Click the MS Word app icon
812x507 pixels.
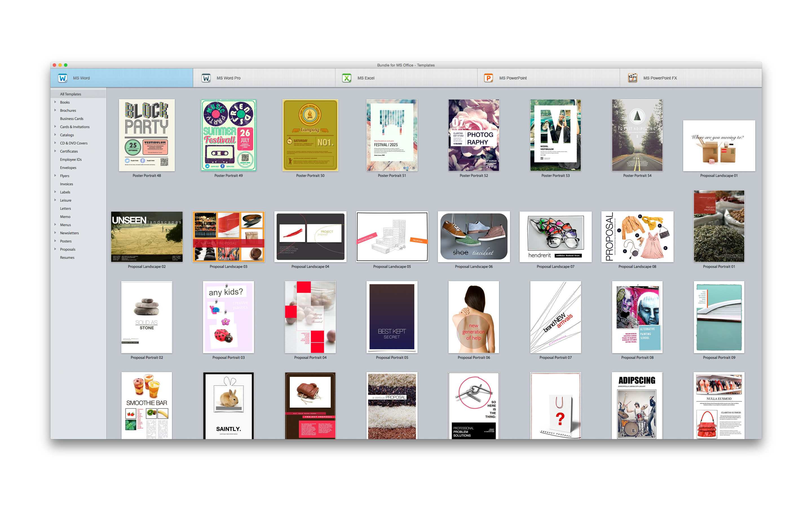62,78
